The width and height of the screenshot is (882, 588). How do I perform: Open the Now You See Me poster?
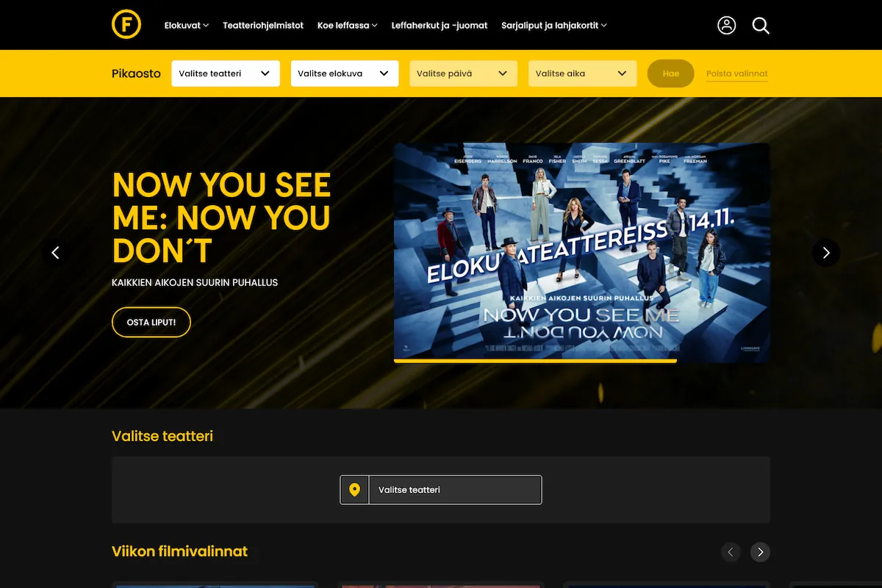point(581,251)
